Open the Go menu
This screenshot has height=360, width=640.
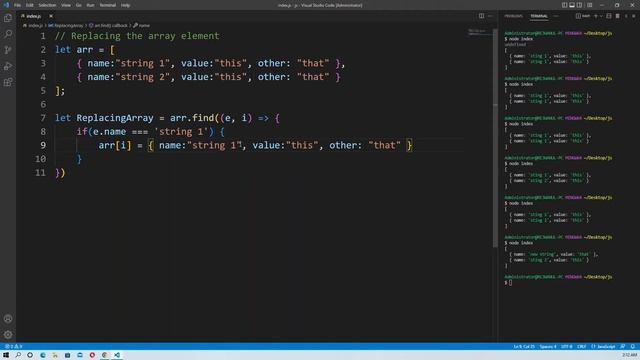78,5
